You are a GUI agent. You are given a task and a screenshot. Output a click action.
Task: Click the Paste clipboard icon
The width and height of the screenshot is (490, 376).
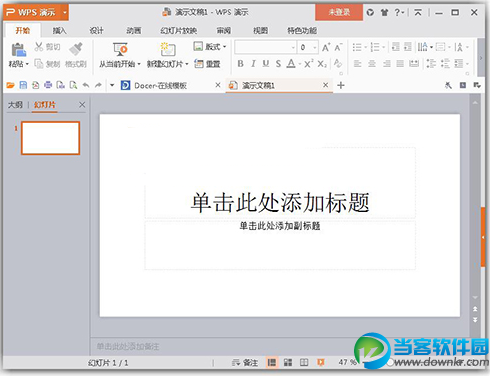(18, 50)
